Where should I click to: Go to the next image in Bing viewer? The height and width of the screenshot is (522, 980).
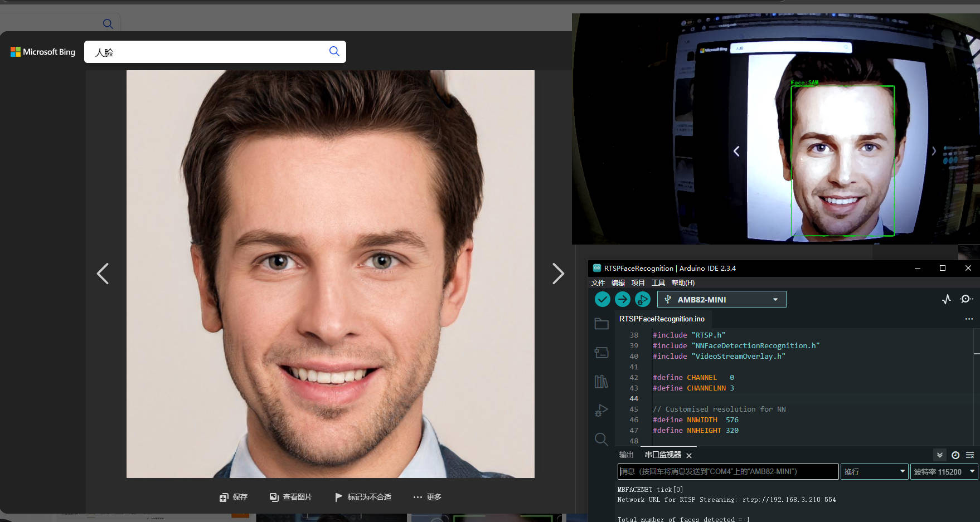(x=558, y=274)
